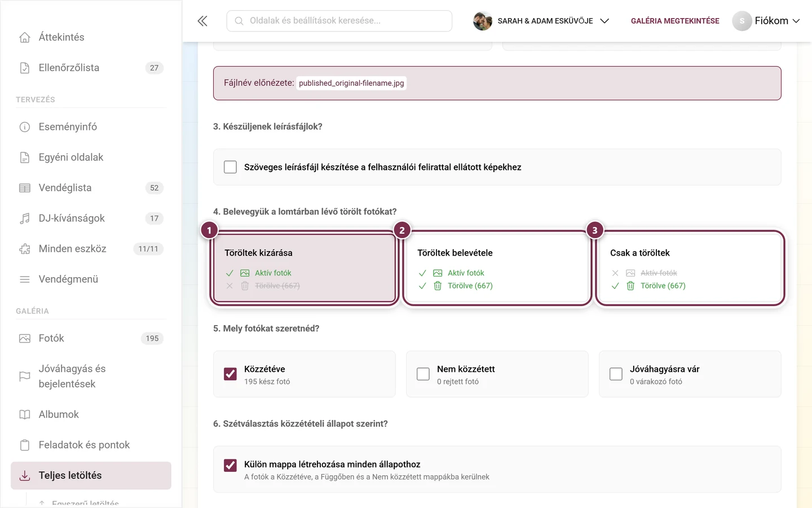Click the checklist icon beside Ellenőrzőlista
Viewport: 812px width, 508px height.
(25, 68)
